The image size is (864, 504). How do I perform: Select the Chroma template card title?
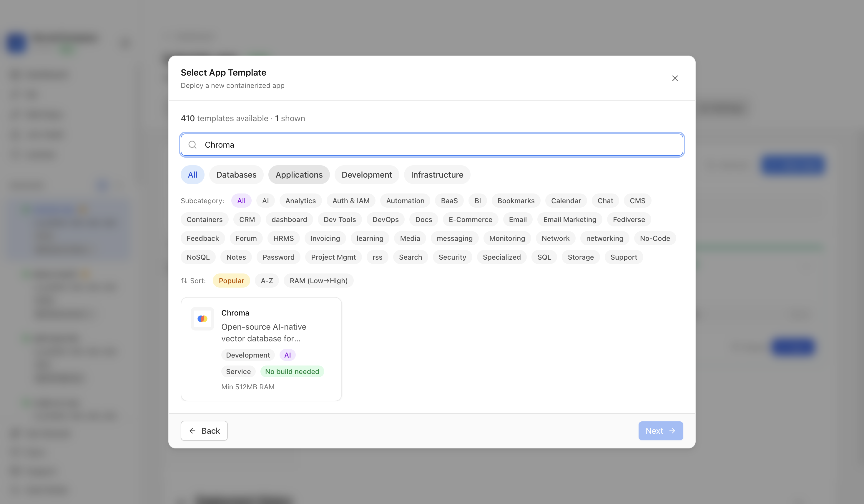click(235, 313)
